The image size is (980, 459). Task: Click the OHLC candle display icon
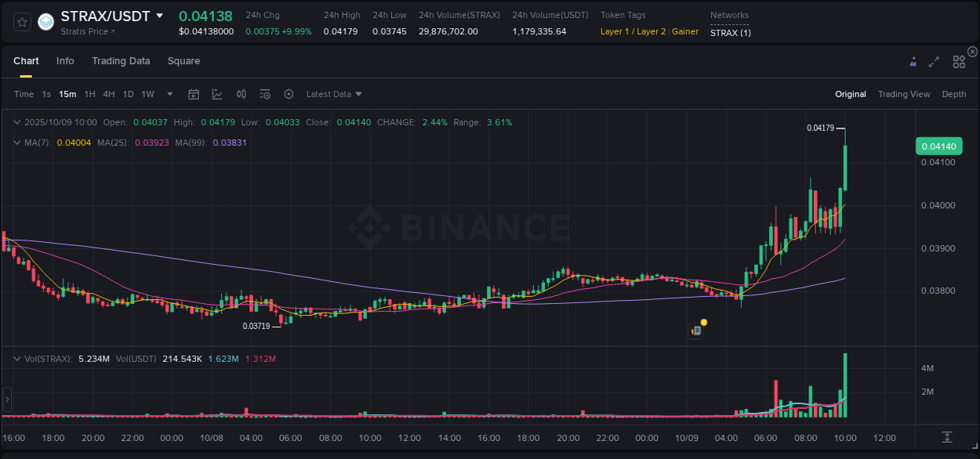(x=241, y=93)
